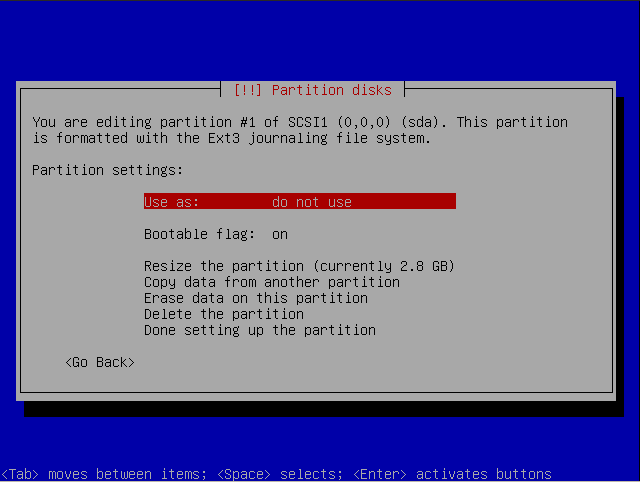Choose Done setting up the partition

click(260, 330)
